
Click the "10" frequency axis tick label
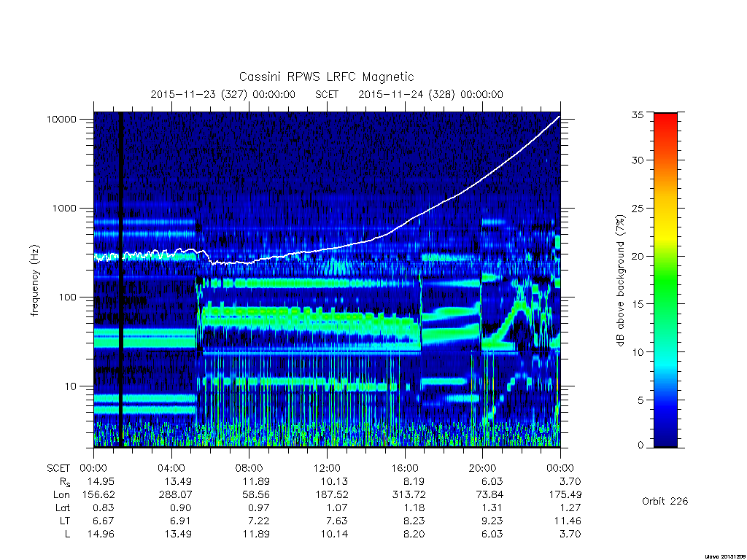[x=71, y=386]
